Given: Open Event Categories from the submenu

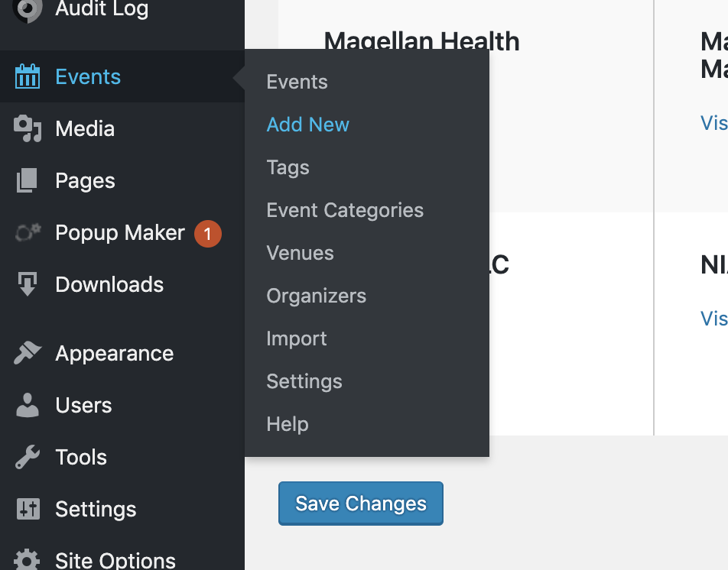Looking at the screenshot, I should coord(344,211).
